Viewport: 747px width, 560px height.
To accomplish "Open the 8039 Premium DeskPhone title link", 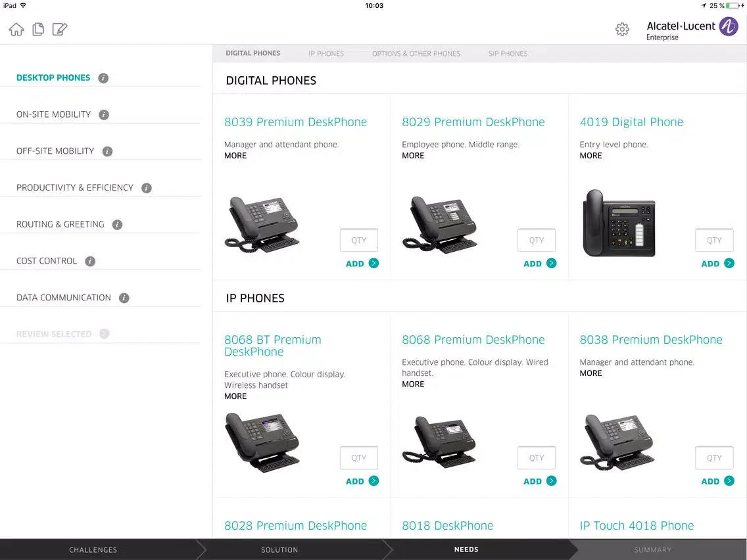I will pyautogui.click(x=295, y=122).
